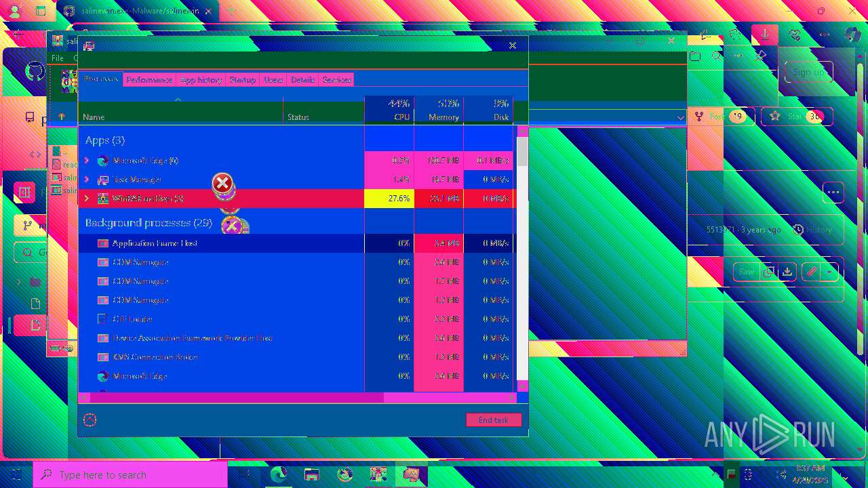
Task: Open the GitHub file more-options ellipsis button
Action: 833,192
